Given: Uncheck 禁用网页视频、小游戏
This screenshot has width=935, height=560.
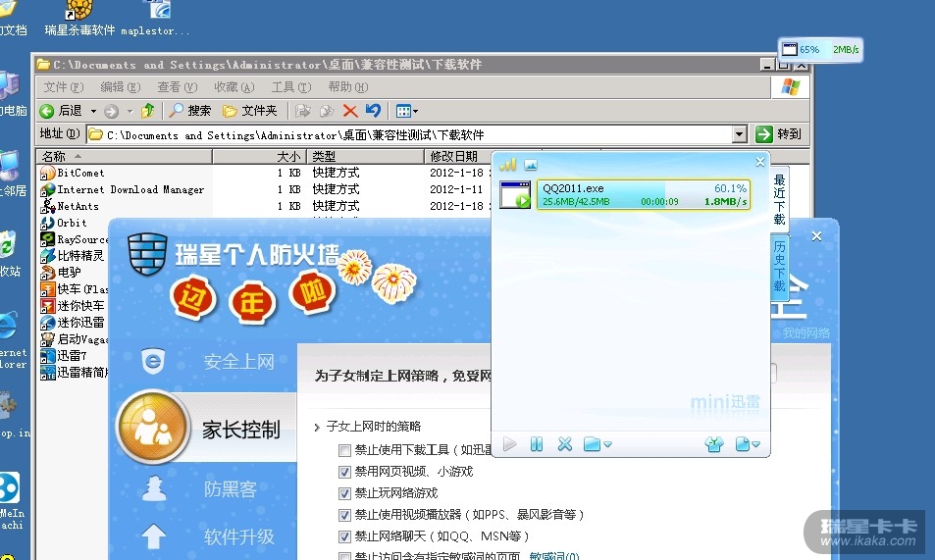Looking at the screenshot, I should (x=344, y=473).
